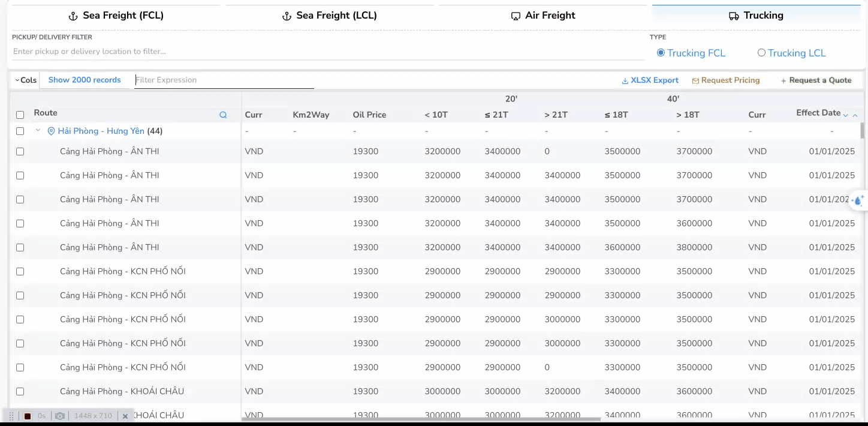This screenshot has height=426, width=868.
Task: Sort Effect Date descending with down arrow
Action: 846,115
